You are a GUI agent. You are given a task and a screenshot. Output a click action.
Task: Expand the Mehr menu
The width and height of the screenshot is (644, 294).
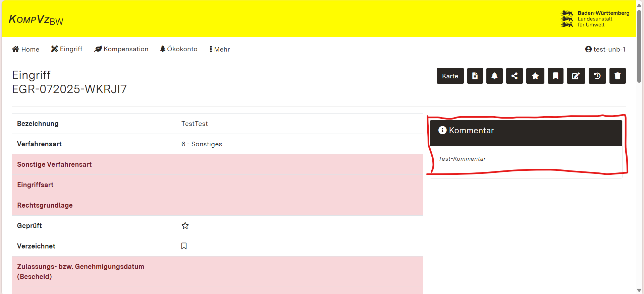(x=220, y=49)
